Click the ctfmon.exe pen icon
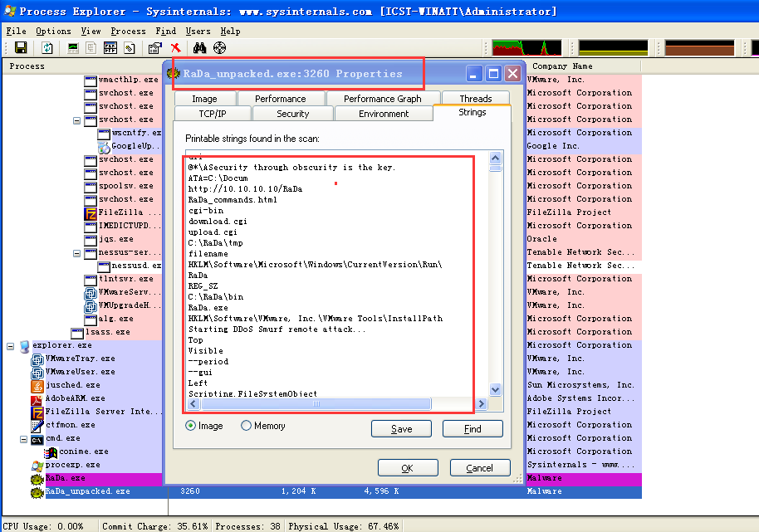Screen dimensions: 759x532 pos(37,426)
